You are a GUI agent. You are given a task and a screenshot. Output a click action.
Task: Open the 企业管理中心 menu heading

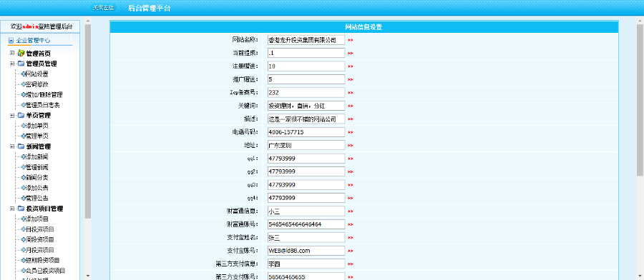point(33,41)
